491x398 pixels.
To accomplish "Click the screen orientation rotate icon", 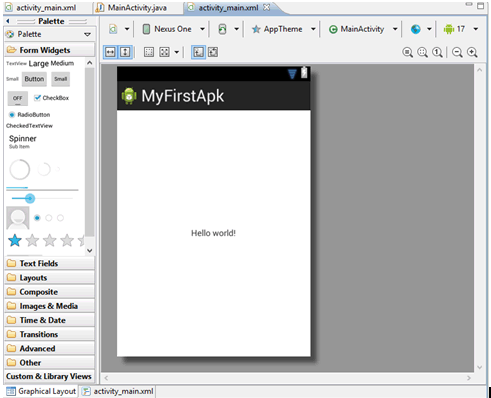I will pos(222,29).
